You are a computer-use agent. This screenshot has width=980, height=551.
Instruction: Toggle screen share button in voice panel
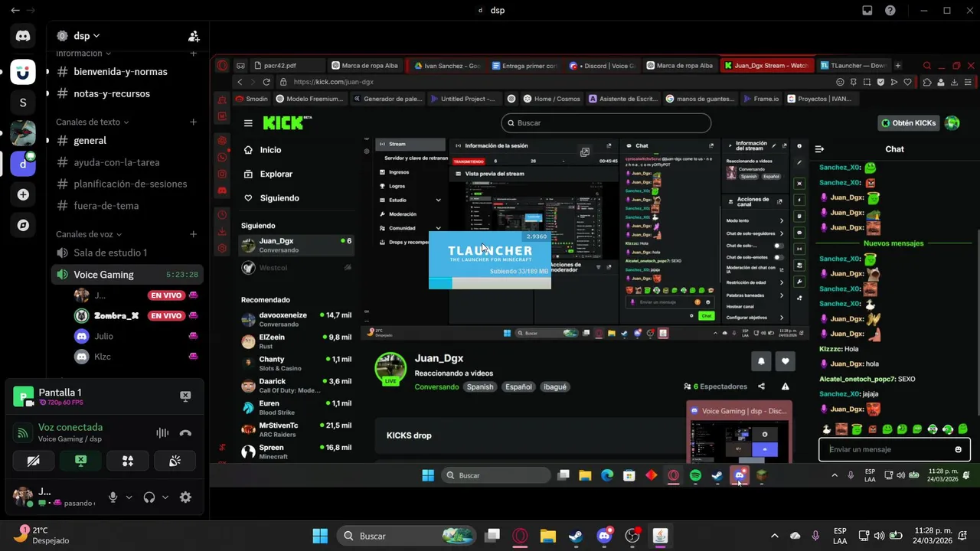pos(80,461)
